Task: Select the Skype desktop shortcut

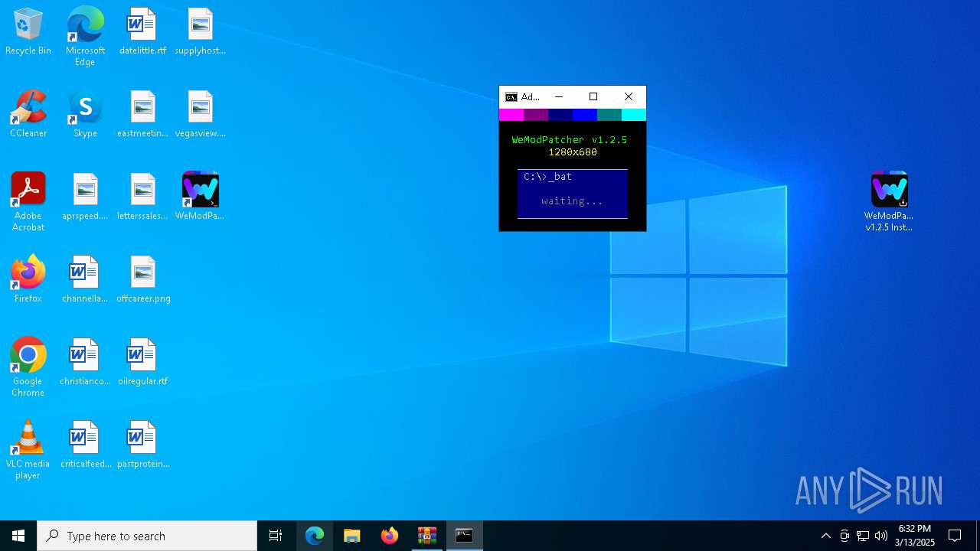Action: [x=85, y=115]
